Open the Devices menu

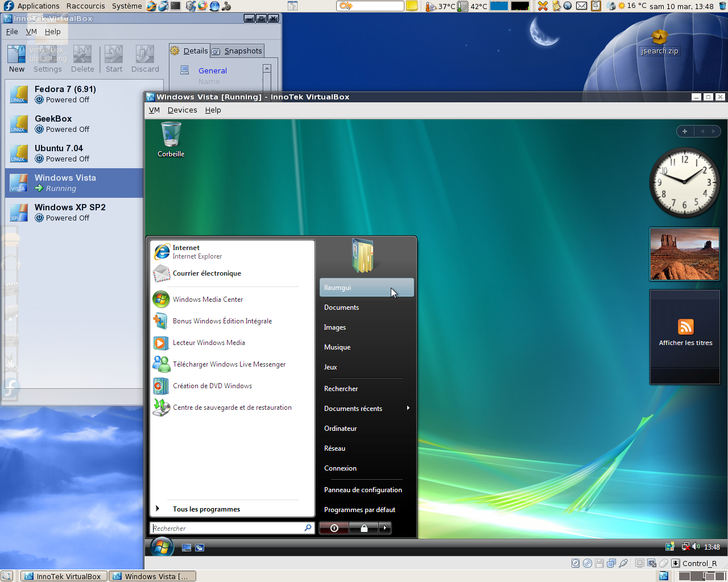[x=182, y=110]
